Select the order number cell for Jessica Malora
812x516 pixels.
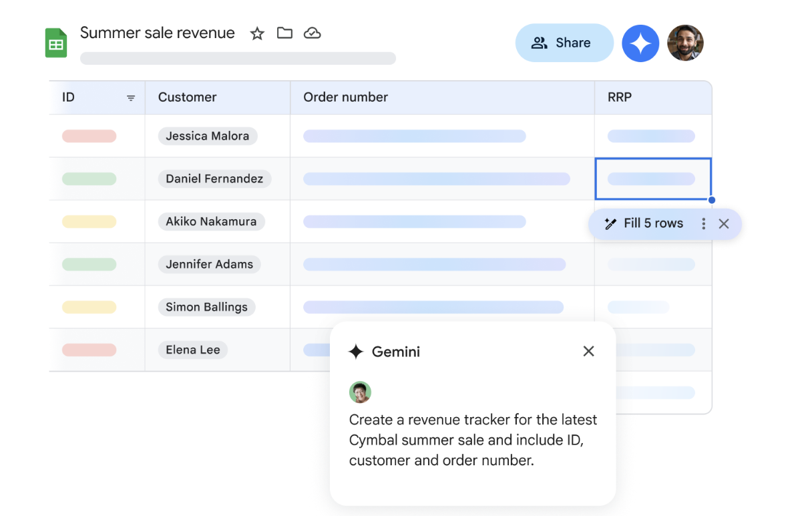pyautogui.click(x=442, y=136)
